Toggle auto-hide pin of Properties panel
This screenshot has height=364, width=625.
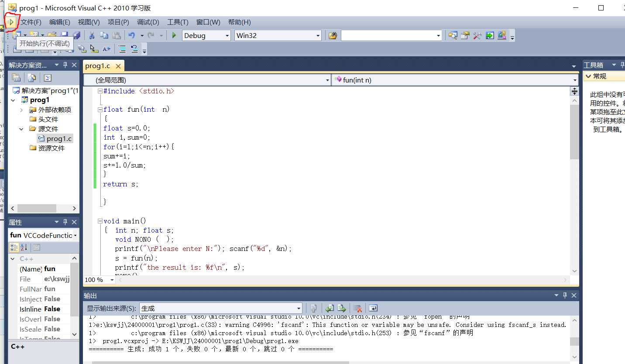click(x=65, y=222)
